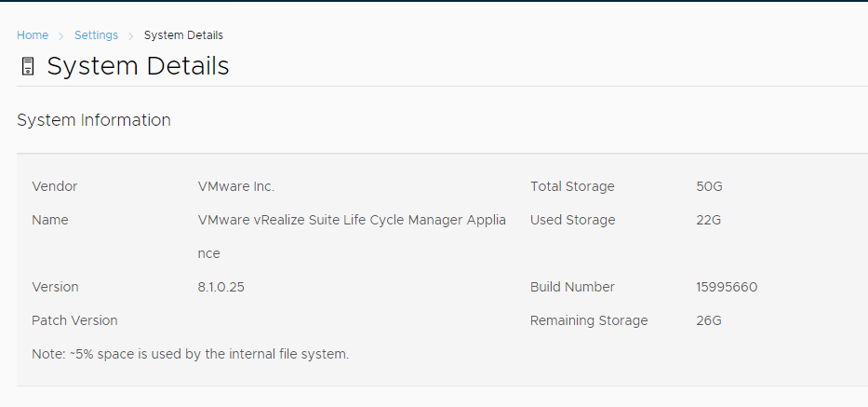Click the breadcrumb chevron after Settings

(x=131, y=36)
